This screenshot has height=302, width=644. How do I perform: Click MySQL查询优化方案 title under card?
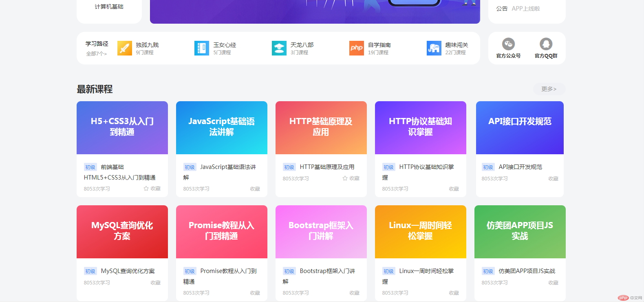128,271
